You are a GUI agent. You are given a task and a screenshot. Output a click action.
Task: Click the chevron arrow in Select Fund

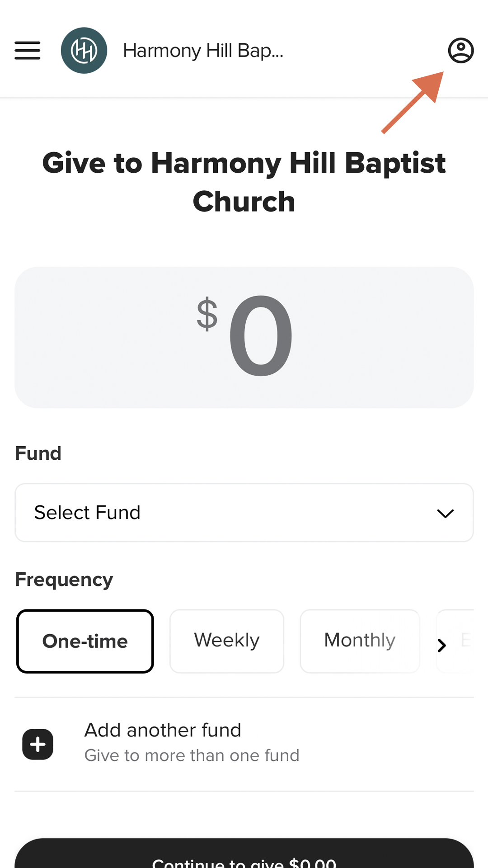(445, 513)
